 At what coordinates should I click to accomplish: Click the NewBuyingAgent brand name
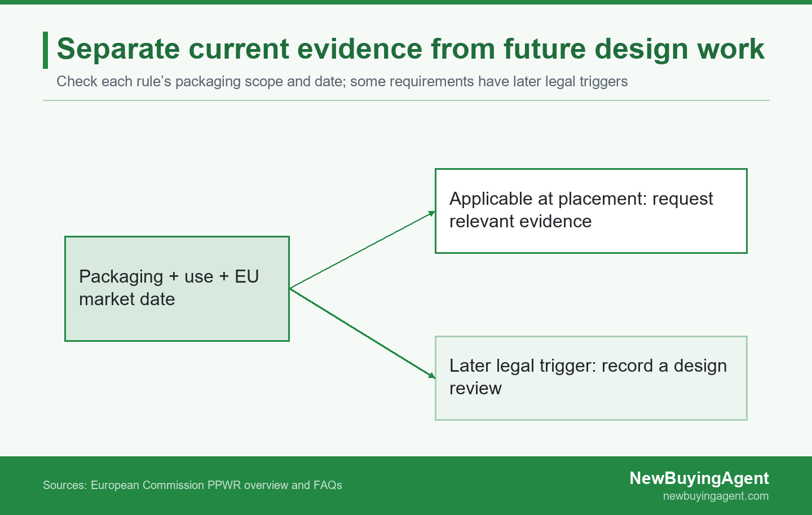pos(699,478)
